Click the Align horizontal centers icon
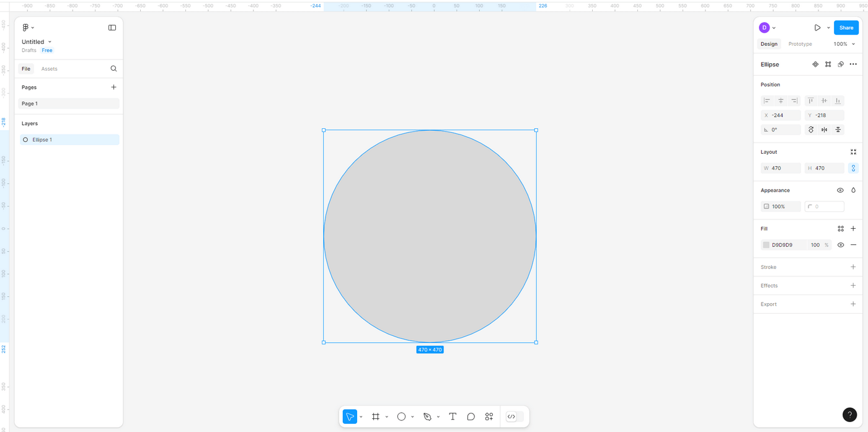The height and width of the screenshot is (432, 868). click(781, 100)
